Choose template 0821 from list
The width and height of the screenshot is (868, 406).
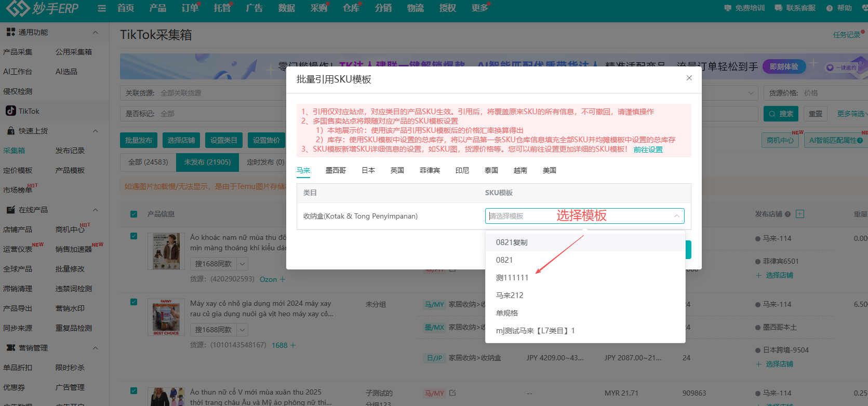(x=585, y=260)
